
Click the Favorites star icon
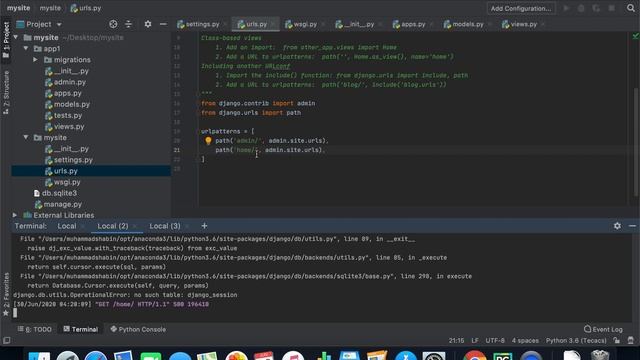coord(6,313)
